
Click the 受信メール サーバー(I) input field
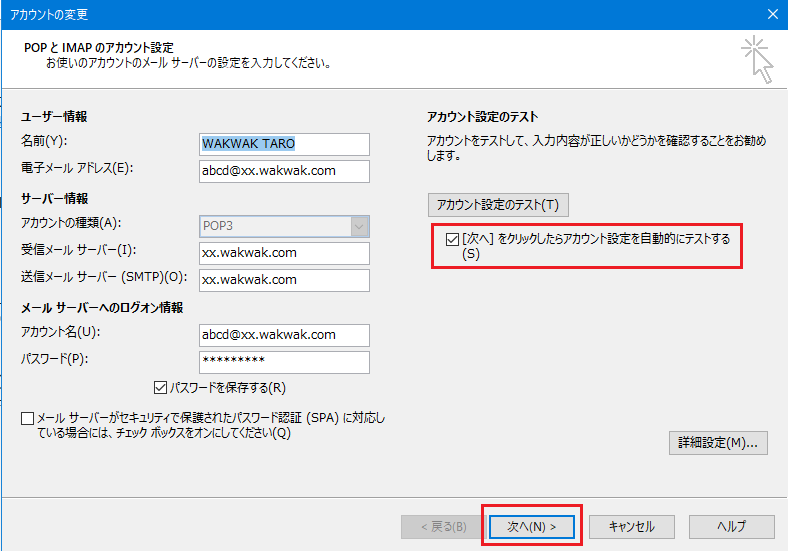(284, 253)
